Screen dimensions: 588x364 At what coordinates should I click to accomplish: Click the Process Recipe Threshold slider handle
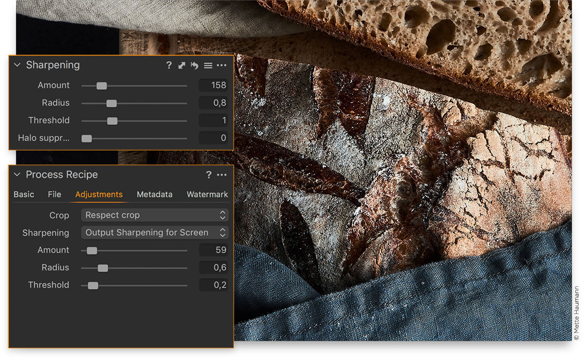pos(93,285)
